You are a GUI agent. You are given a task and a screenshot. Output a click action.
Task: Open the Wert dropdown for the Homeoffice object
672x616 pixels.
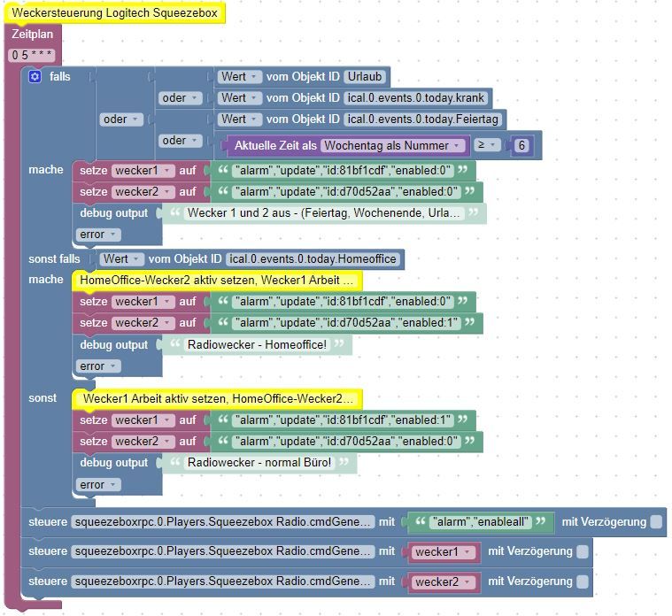(121, 259)
